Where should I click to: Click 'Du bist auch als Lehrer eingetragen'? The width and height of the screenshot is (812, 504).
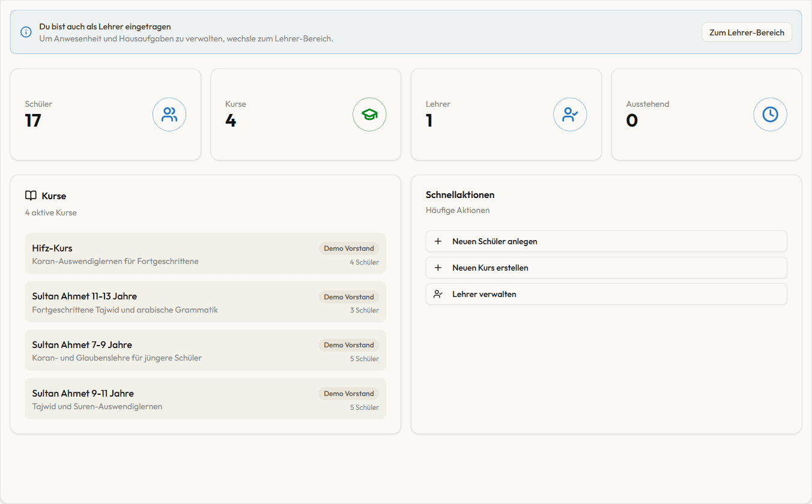click(105, 26)
